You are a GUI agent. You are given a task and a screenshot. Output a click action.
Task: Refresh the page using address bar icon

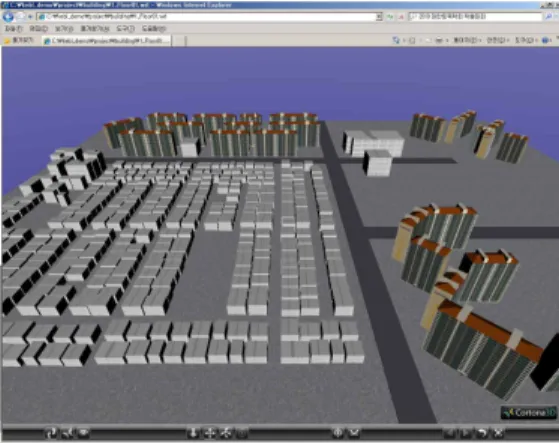pyautogui.click(x=390, y=16)
